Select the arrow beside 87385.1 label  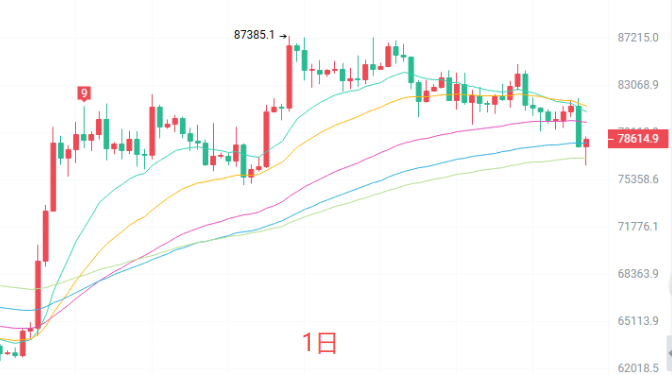pyautogui.click(x=283, y=36)
